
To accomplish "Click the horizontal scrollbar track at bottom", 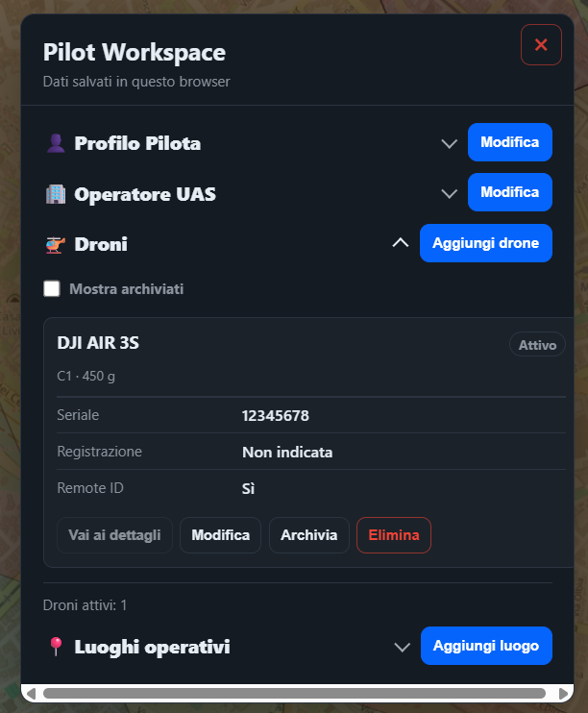I will click(x=294, y=694).
